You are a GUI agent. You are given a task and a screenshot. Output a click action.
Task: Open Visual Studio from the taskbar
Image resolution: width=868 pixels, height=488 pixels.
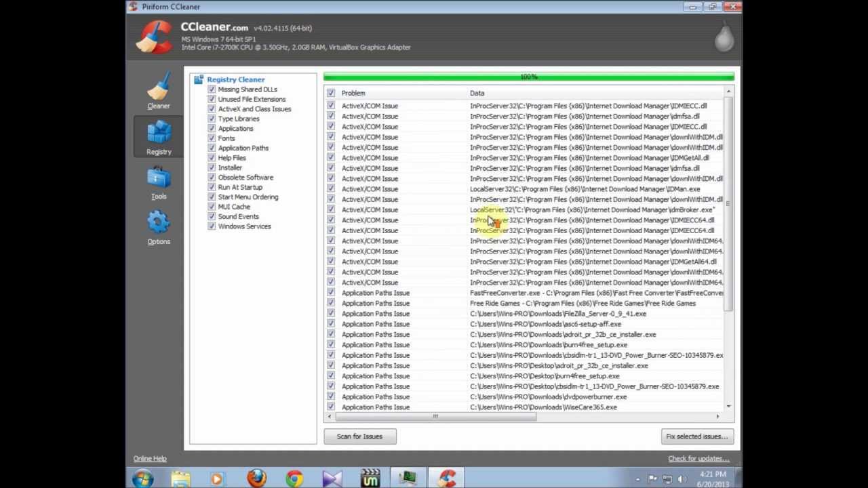[332, 479]
